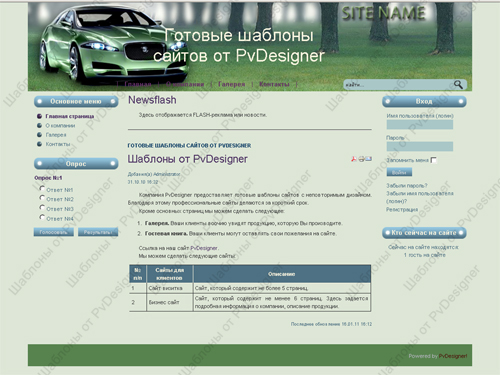Select the Ответ №4 radio button
Viewport: 500px width, 375px height.
point(42,217)
